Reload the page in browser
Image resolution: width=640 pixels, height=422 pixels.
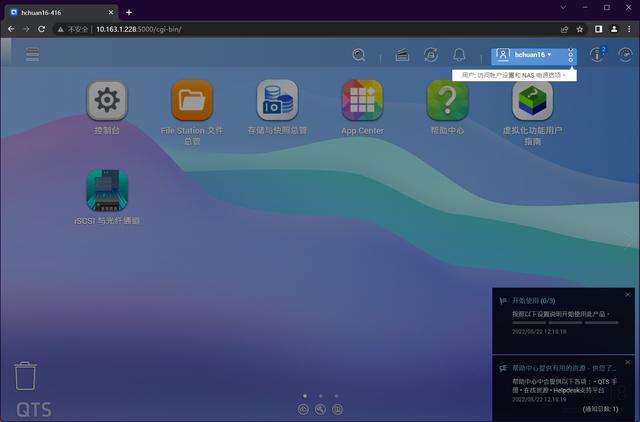[41, 29]
